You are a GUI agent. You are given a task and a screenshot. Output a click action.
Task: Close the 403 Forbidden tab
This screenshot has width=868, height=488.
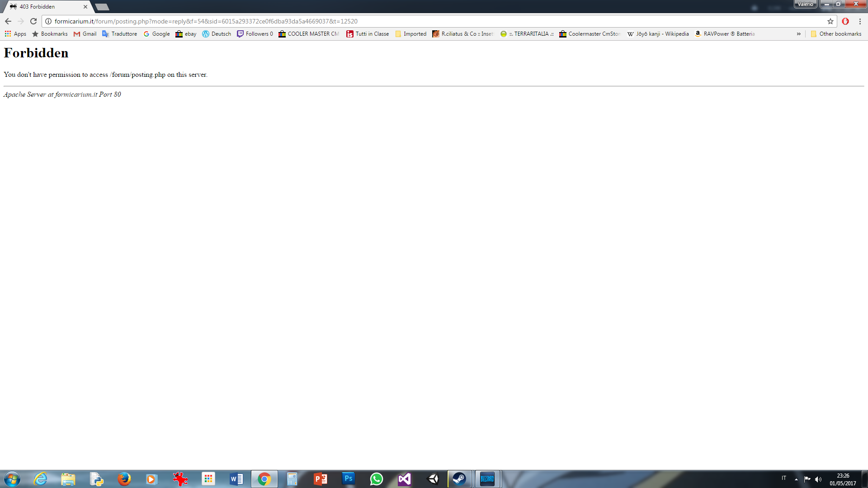pos(85,7)
